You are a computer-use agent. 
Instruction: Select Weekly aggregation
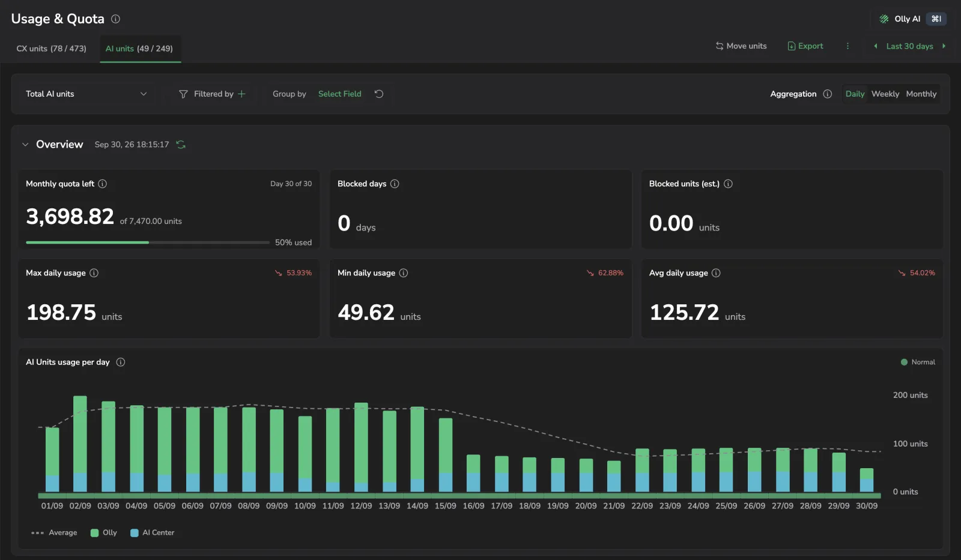885,94
